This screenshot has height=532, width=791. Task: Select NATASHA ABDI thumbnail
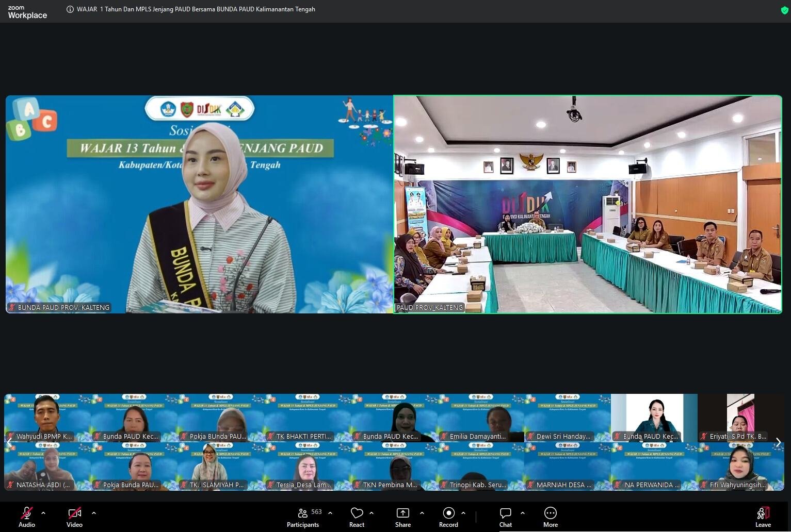[47, 467]
